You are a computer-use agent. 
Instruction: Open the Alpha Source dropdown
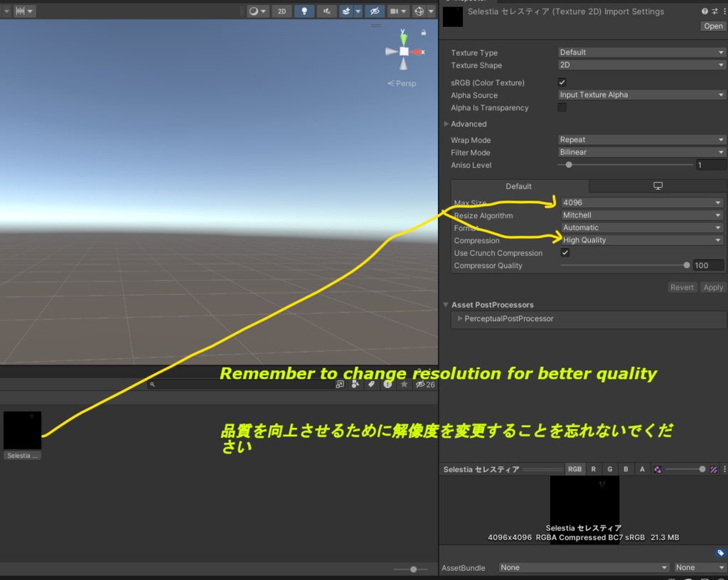click(642, 95)
